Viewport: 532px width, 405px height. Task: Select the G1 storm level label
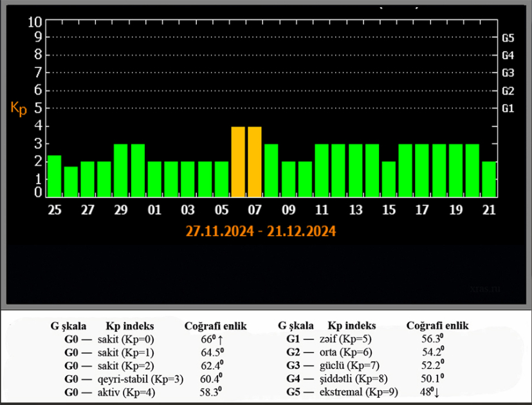point(508,108)
